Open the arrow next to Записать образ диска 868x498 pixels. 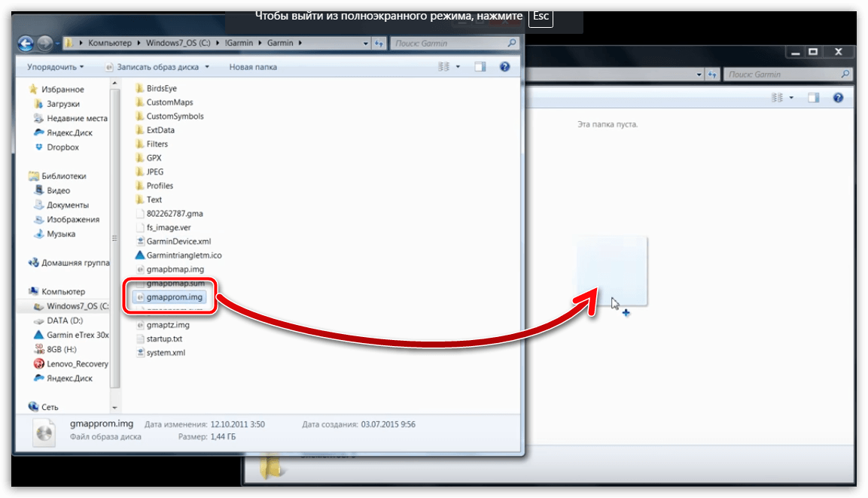[207, 67]
